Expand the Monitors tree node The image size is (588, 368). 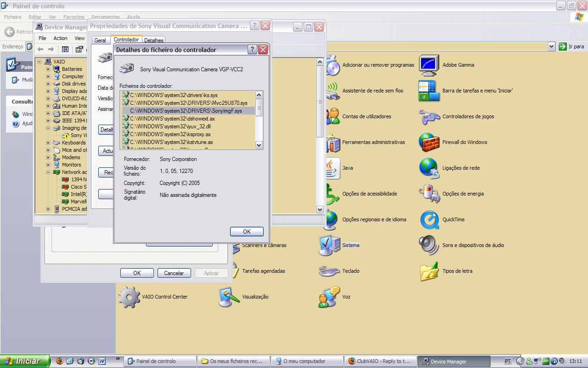tap(48, 165)
